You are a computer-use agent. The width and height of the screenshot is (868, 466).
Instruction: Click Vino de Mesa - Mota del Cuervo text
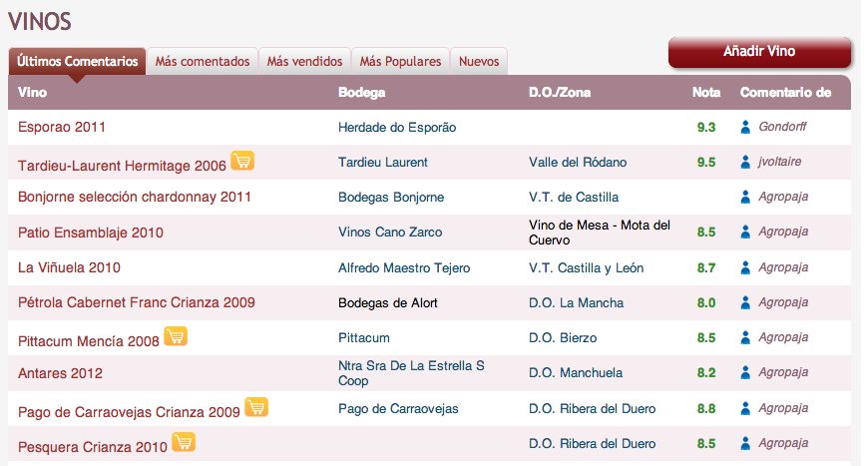pyautogui.click(x=600, y=233)
